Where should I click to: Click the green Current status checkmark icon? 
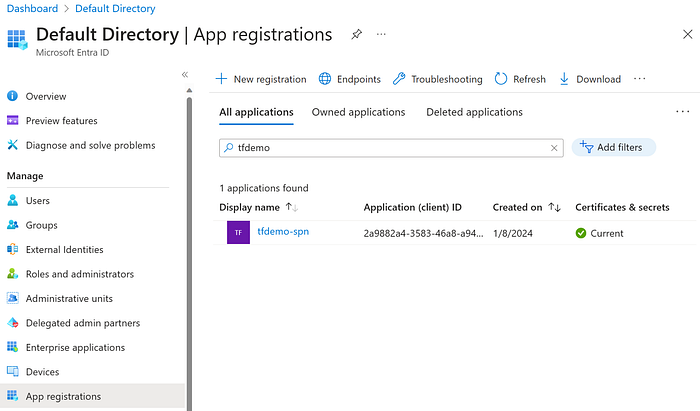581,233
